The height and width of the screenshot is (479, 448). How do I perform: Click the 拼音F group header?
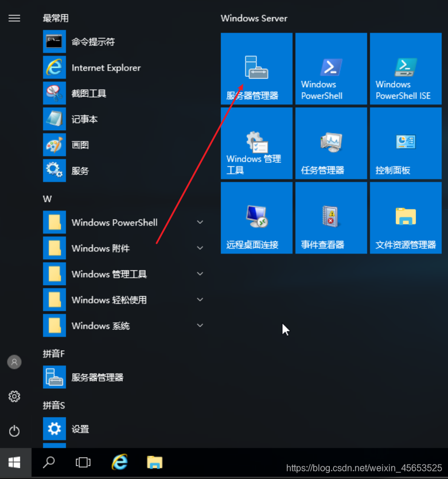click(54, 354)
